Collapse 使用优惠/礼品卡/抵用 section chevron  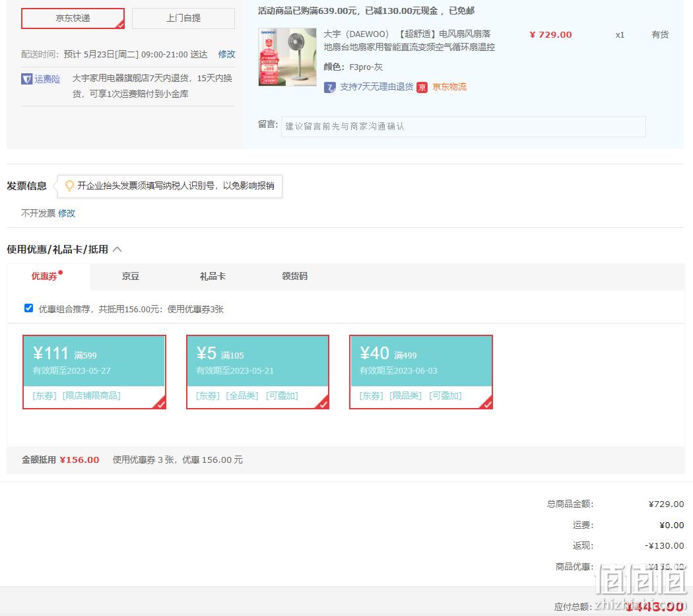(117, 250)
